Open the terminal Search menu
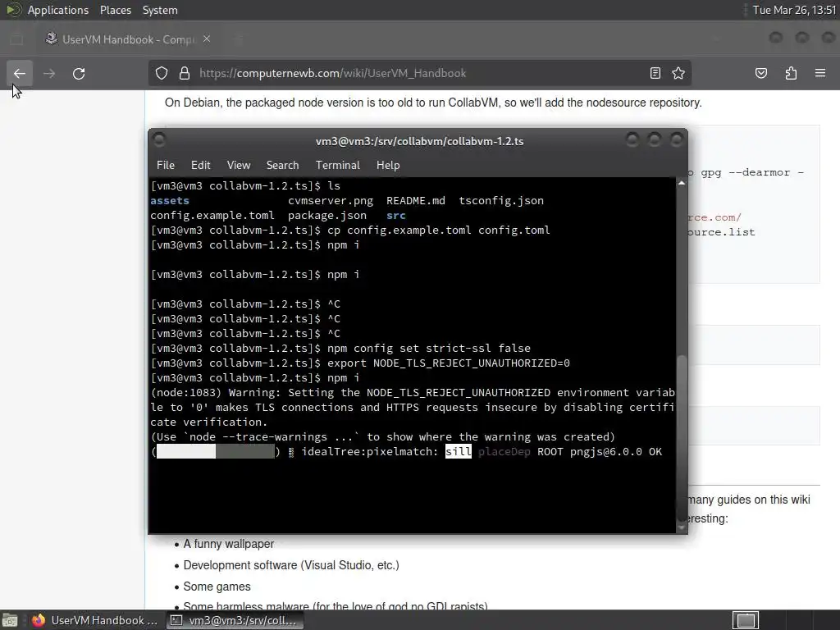Screen dimensions: 840x630 coord(282,165)
